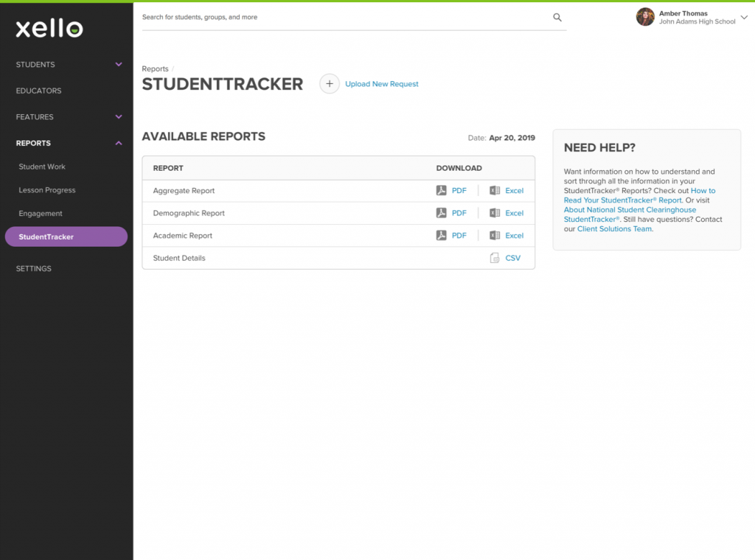
Task: Download Demographic Report as PDF link
Action: click(x=459, y=213)
